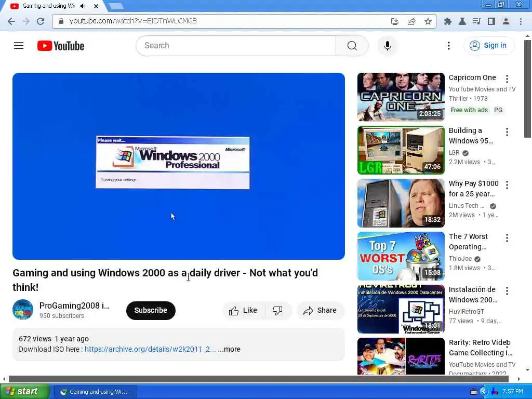
Task: Expand hidden tray icons arrow
Action: coord(484,392)
